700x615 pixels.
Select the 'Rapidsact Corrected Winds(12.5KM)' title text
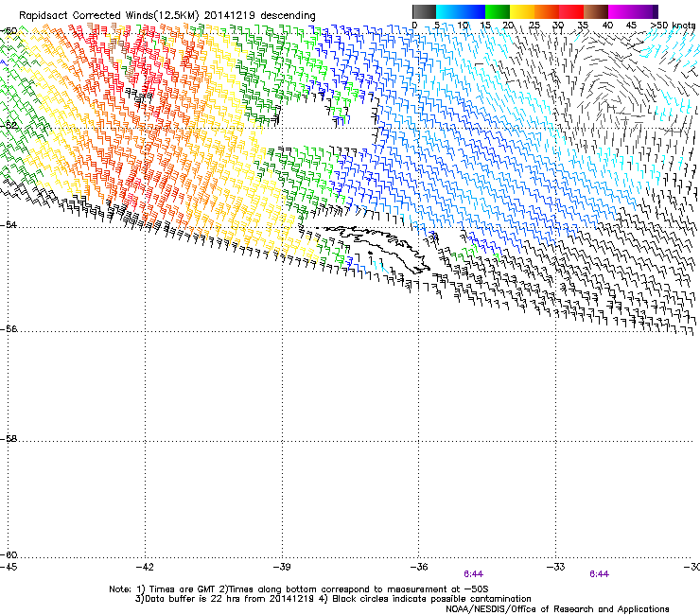point(109,16)
